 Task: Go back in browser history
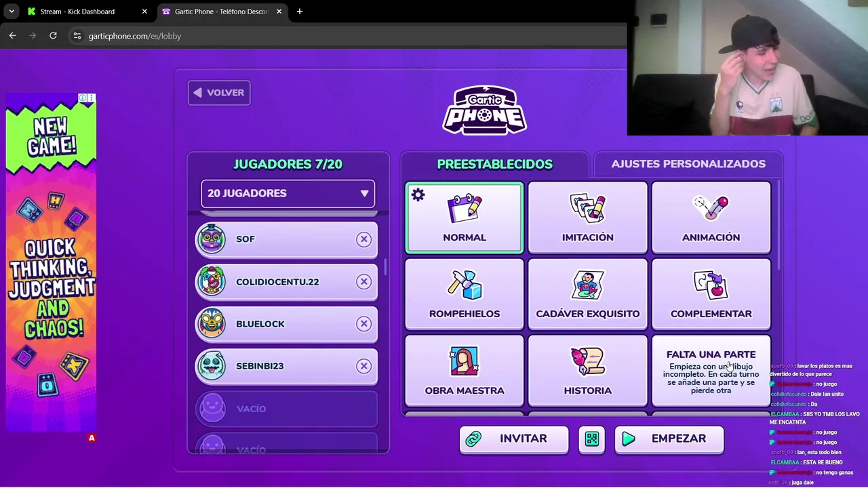point(12,36)
